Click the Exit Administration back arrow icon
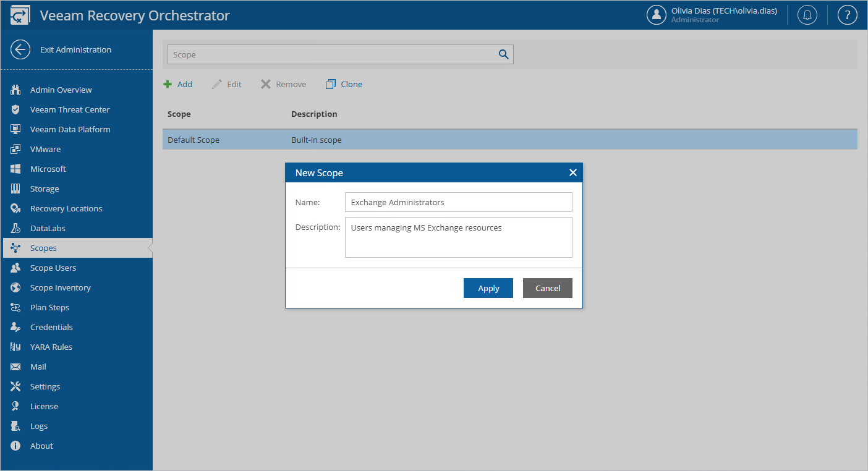The width and height of the screenshot is (868, 471). click(20, 49)
